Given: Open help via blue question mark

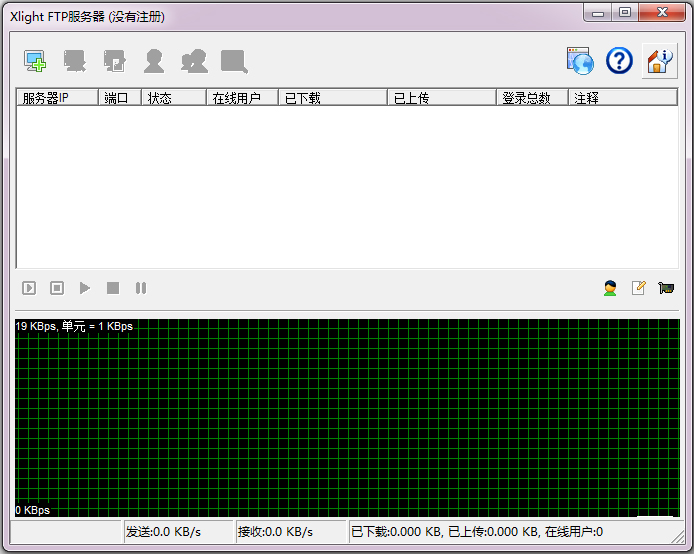Looking at the screenshot, I should (x=619, y=61).
